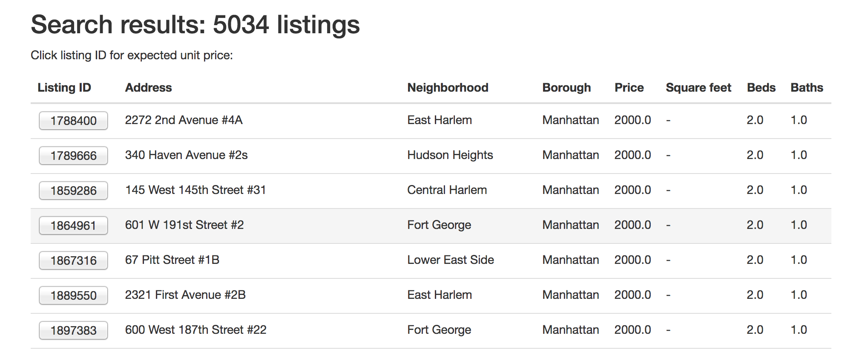Viewport: 868px width, 353px height.
Task: Click the Address column header
Action: point(148,87)
